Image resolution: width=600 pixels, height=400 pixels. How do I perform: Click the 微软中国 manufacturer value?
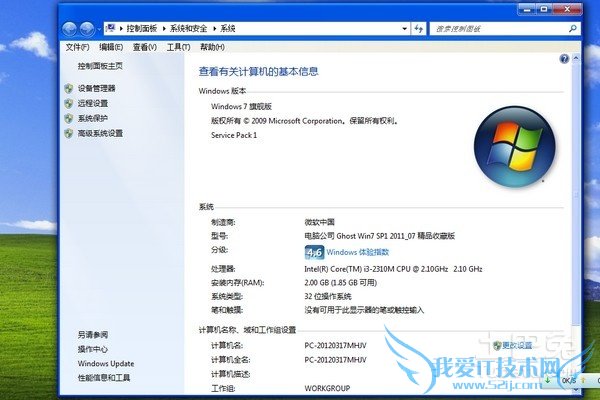pyautogui.click(x=320, y=222)
